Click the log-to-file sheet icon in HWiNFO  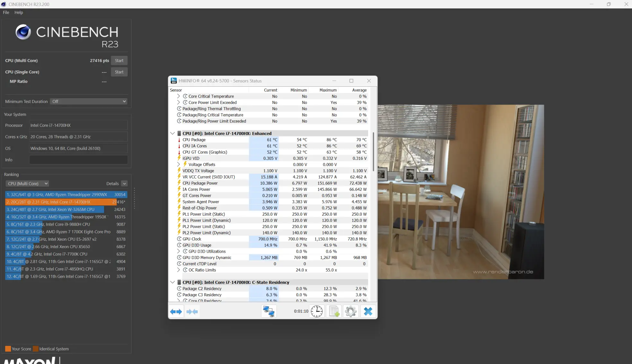coord(334,311)
